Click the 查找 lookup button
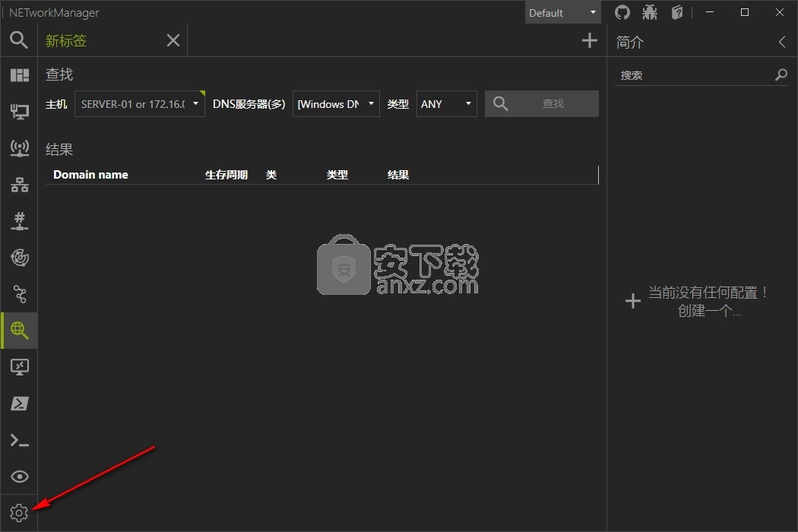 (x=541, y=104)
